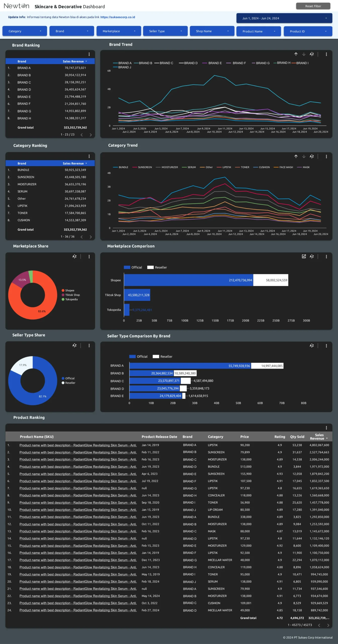The height and width of the screenshot is (644, 338).
Task: Toggle Tokopedia in Marketplace Share legend
Action: [70, 299]
